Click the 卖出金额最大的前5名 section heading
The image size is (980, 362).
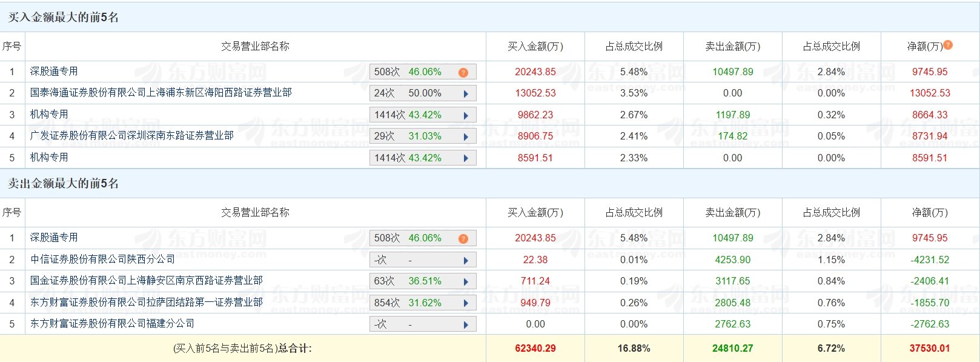tap(63, 183)
